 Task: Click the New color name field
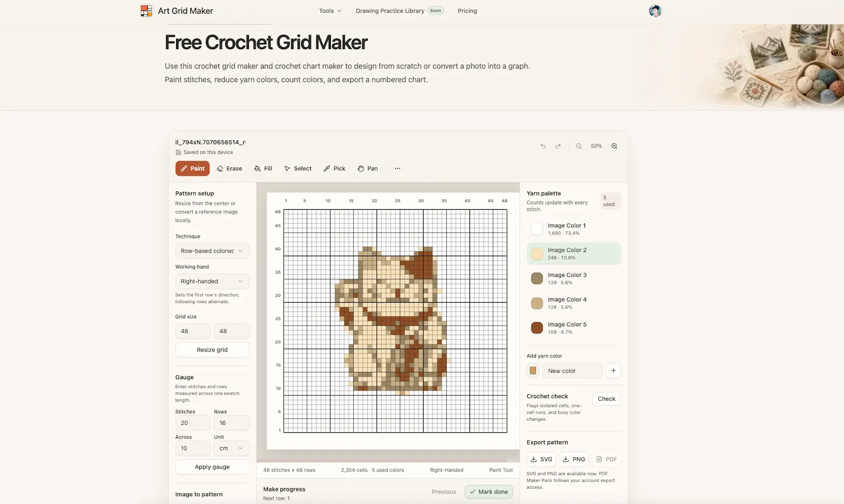tap(572, 371)
